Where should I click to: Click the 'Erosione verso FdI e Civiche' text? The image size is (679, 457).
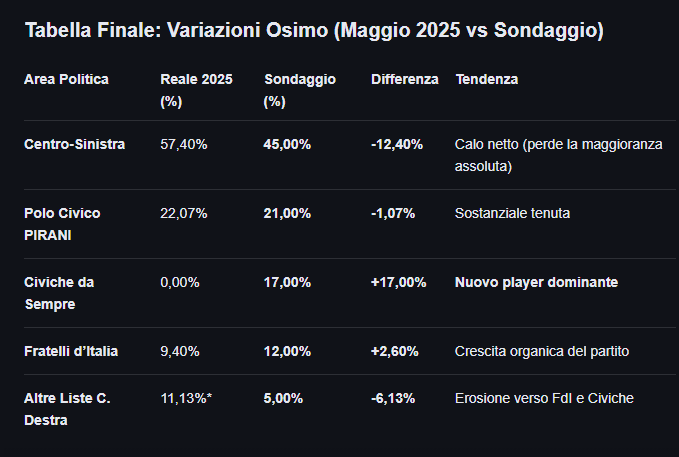544,398
